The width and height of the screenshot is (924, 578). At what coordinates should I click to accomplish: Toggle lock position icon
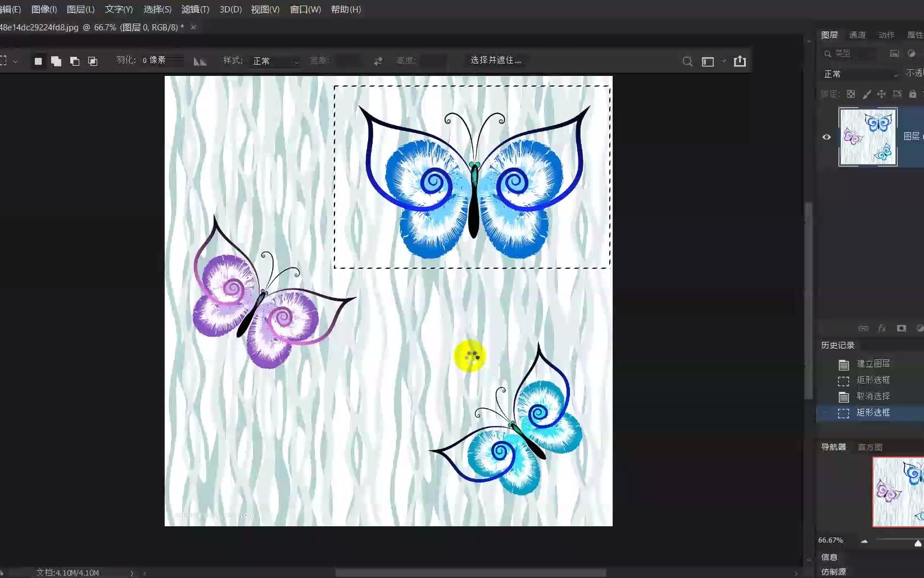(x=881, y=94)
